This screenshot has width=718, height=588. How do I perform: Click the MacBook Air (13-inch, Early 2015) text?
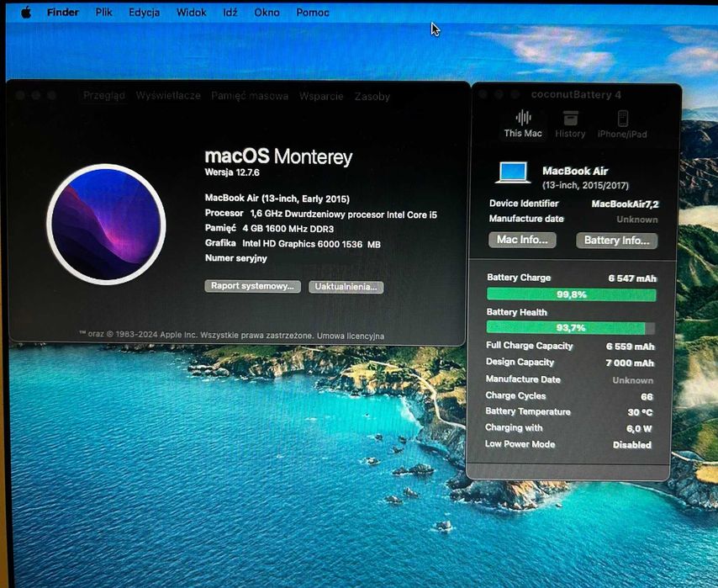pos(277,199)
